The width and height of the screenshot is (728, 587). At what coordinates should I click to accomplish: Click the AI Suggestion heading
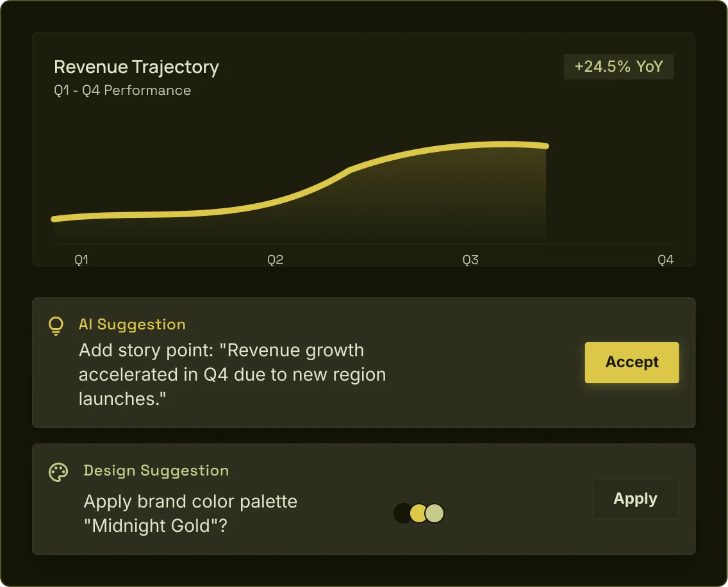[132, 324]
